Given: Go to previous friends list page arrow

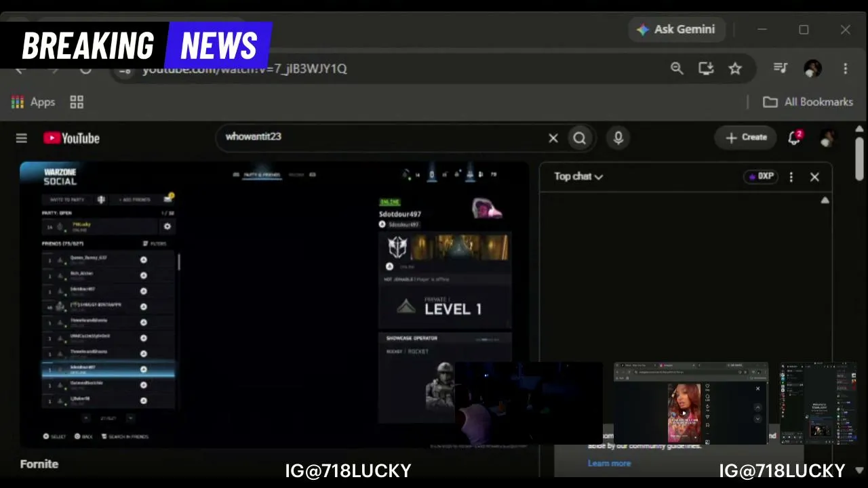Looking at the screenshot, I should pos(87,418).
